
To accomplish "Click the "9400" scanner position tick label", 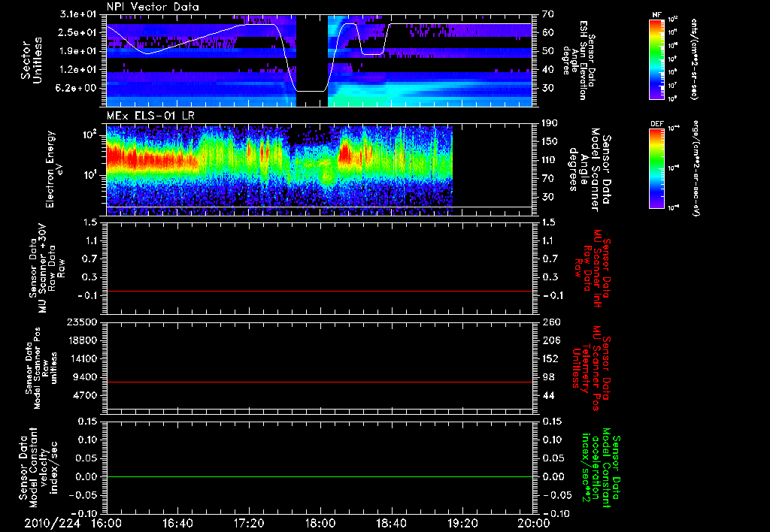I will click(x=86, y=377).
